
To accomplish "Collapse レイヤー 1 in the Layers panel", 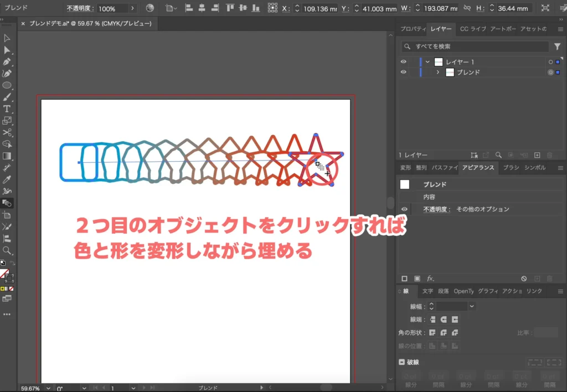I will click(x=426, y=61).
